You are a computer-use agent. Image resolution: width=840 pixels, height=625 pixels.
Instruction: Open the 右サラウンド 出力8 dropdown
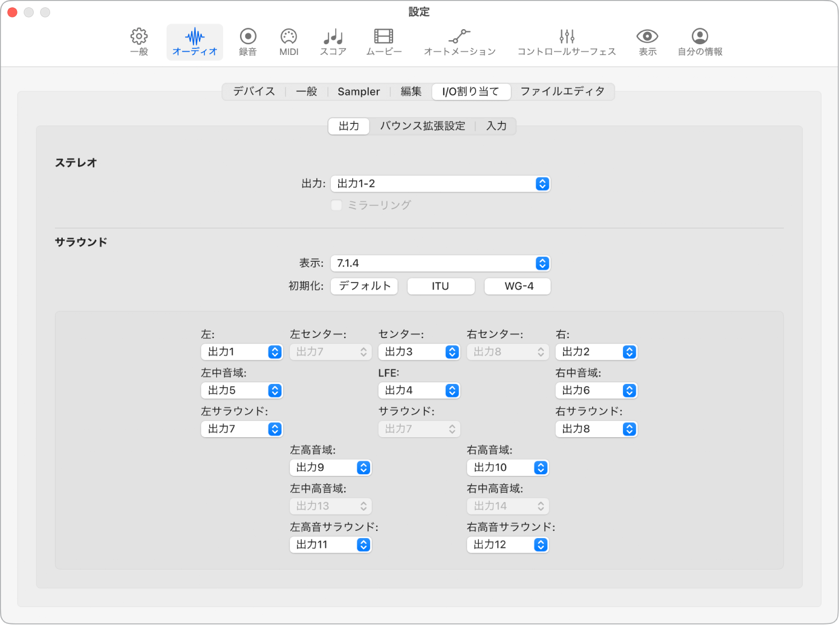pos(596,429)
